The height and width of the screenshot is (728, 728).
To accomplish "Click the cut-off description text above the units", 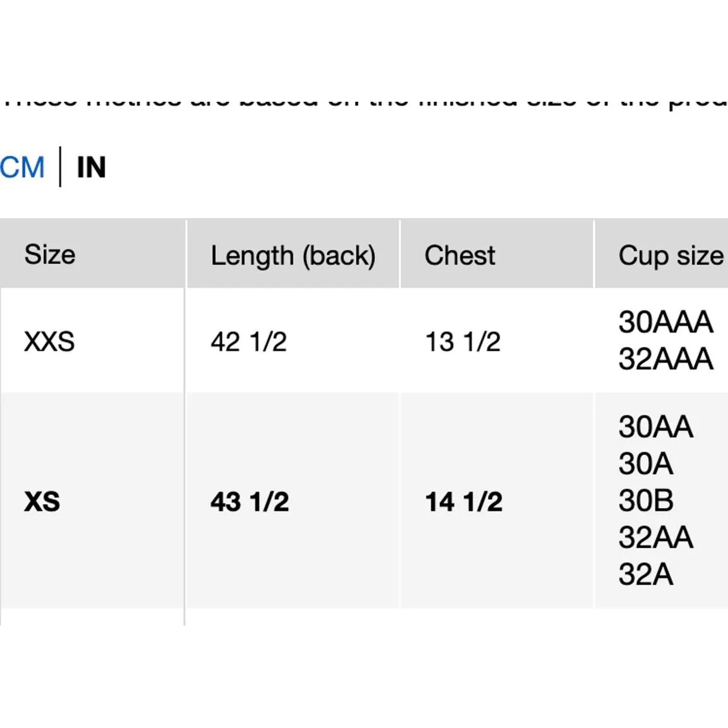I will pyautogui.click(x=364, y=101).
